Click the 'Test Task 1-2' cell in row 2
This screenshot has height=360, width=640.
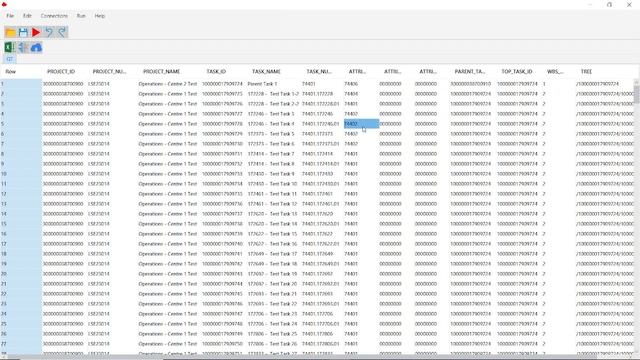(x=273, y=94)
